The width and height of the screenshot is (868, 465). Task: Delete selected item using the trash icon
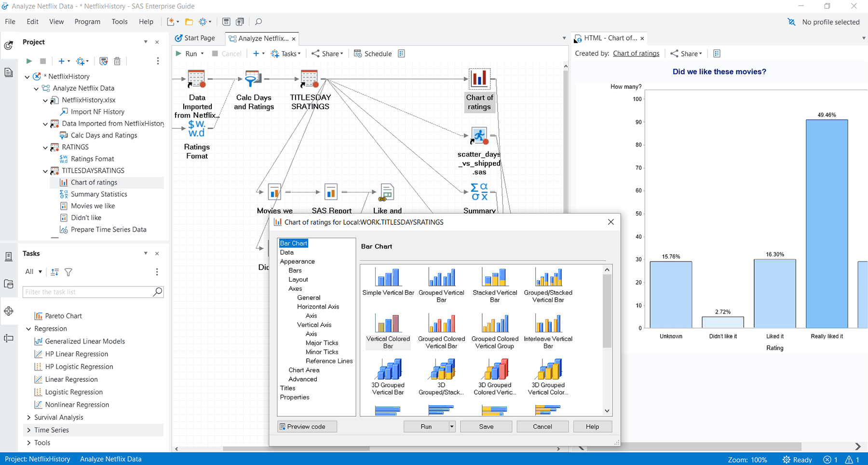117,61
